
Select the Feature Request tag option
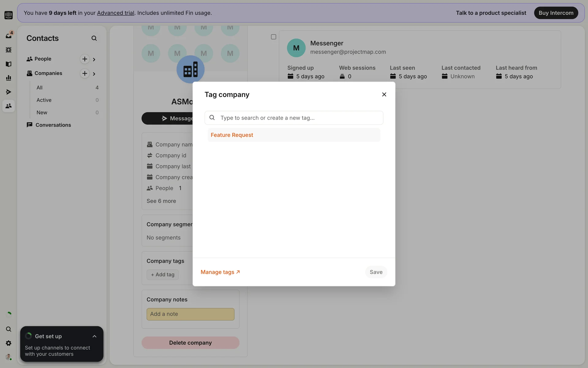coord(232,135)
